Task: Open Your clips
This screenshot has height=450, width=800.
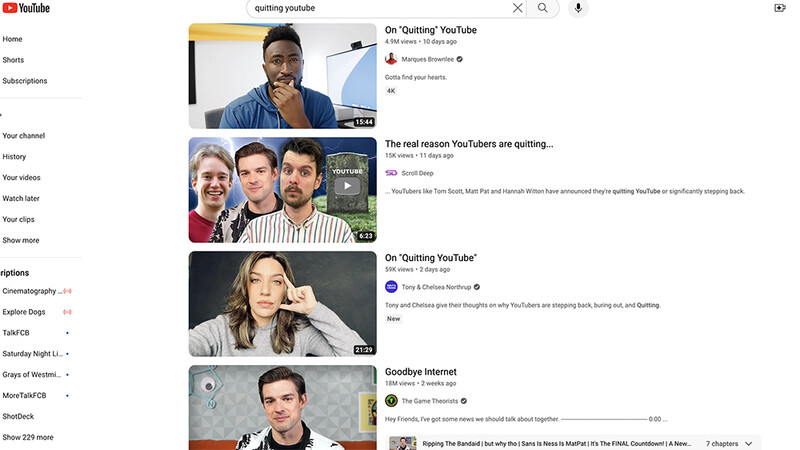Action: point(18,219)
